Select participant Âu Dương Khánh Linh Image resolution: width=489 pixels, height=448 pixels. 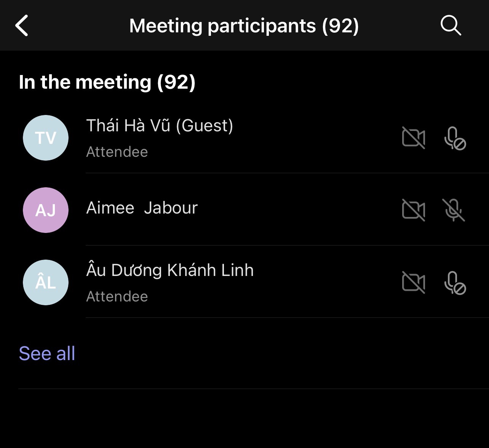(x=170, y=270)
